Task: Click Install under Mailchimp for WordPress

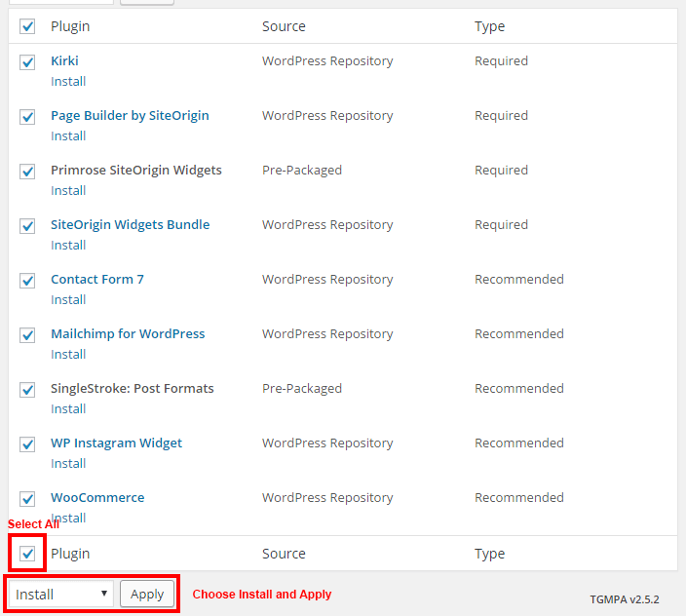Action: 68,355
